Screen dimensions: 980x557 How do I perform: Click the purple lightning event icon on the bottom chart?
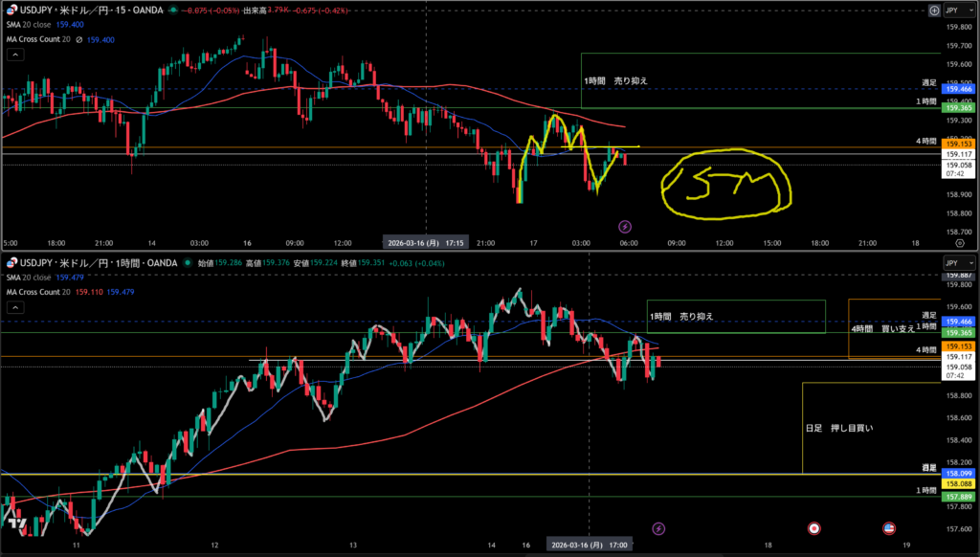click(658, 527)
